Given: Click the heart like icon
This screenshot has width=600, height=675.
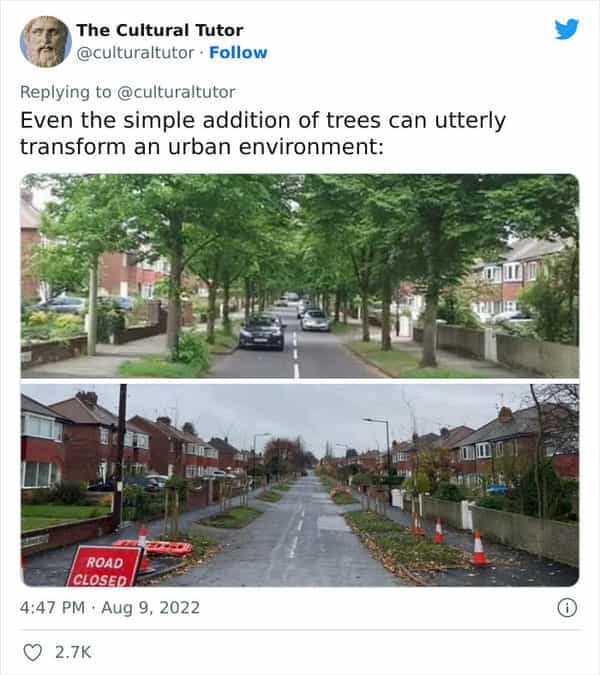Looking at the screenshot, I should point(32,652).
